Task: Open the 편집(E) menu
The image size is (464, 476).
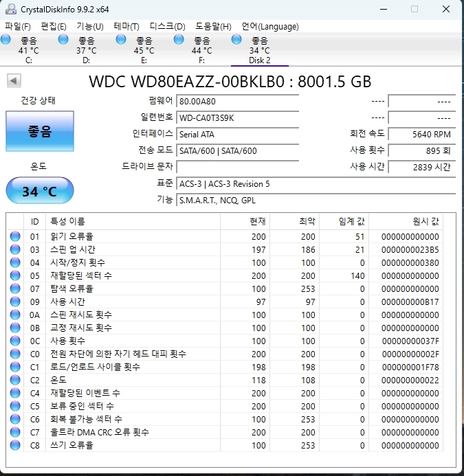Action: coord(54,26)
